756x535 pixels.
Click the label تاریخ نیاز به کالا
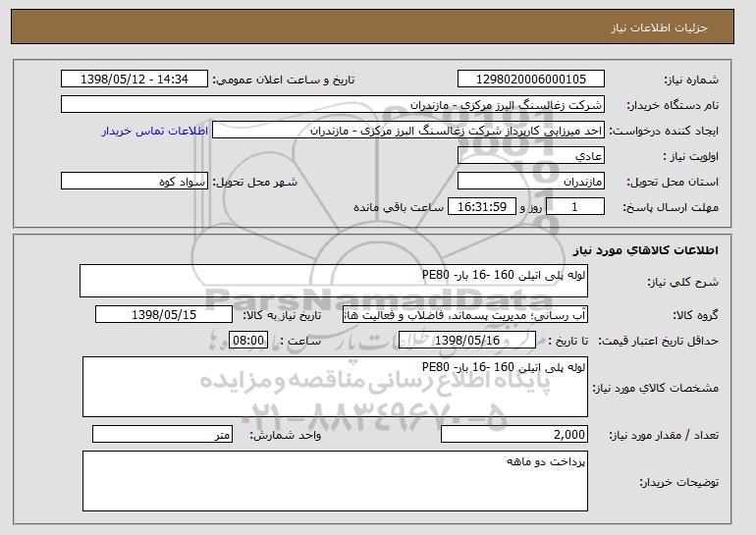282,315
